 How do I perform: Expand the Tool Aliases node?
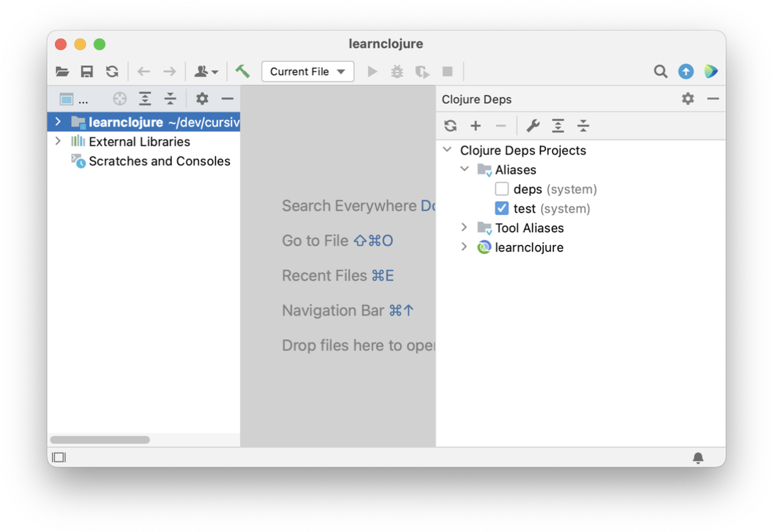pyautogui.click(x=465, y=228)
